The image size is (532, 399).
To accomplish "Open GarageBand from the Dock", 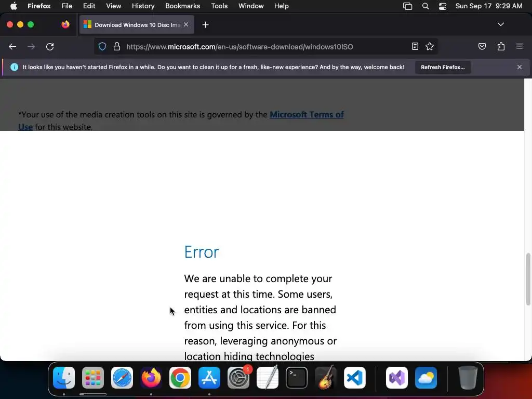I will tap(326, 378).
